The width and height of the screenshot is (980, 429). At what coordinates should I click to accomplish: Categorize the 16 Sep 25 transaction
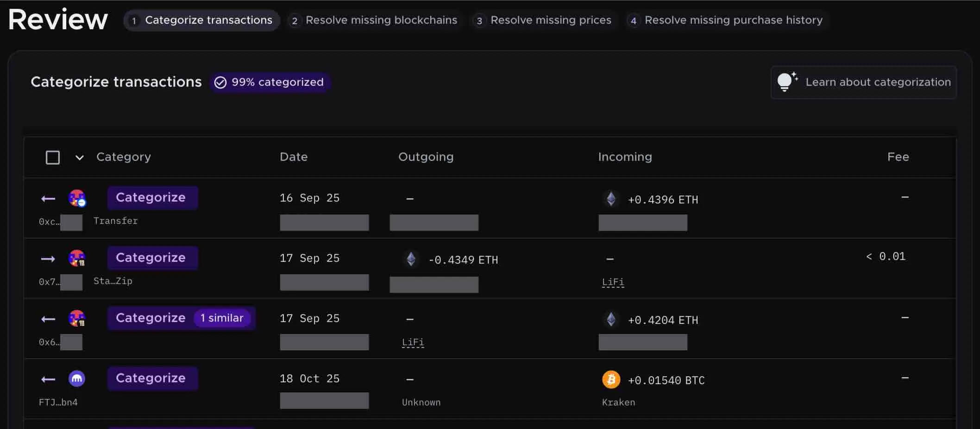click(x=152, y=198)
